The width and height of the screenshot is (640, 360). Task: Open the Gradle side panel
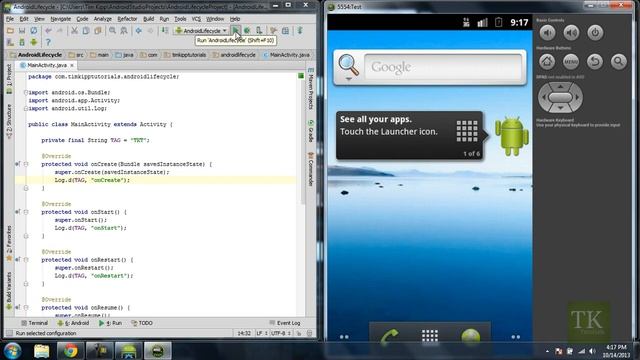click(311, 131)
